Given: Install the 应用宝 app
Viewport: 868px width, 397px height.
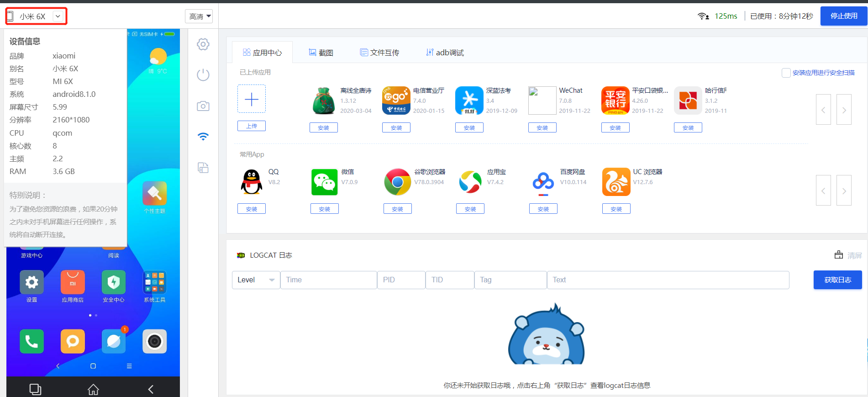Looking at the screenshot, I should [470, 209].
